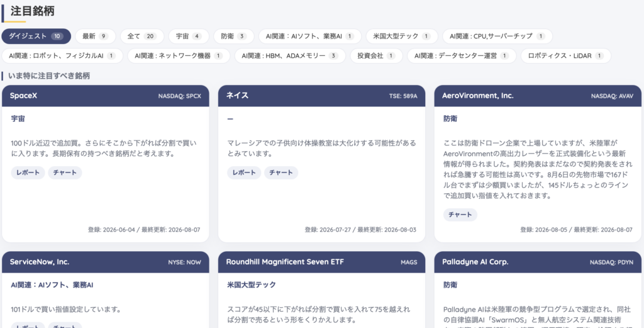Viewport: 644px width, 328px height.
Task: Click TSE: 589A ticker label
Action: click(x=403, y=96)
